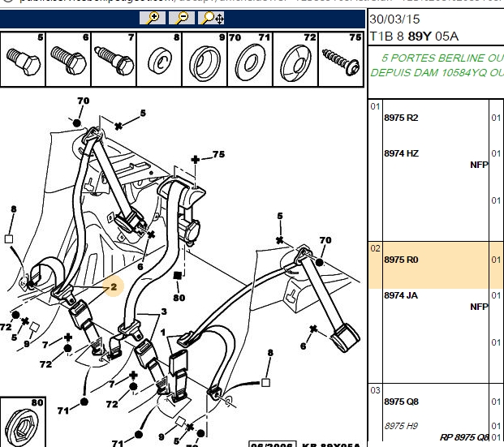Screen dimensions: 504x447
Task: Select shouldered bolt thumbnail number 7
Action: 114,59
